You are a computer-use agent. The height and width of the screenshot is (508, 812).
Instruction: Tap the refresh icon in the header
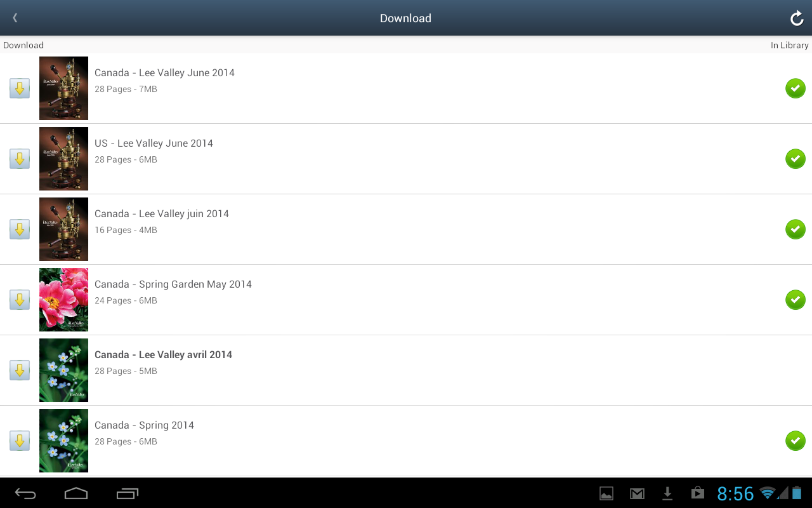pyautogui.click(x=797, y=18)
